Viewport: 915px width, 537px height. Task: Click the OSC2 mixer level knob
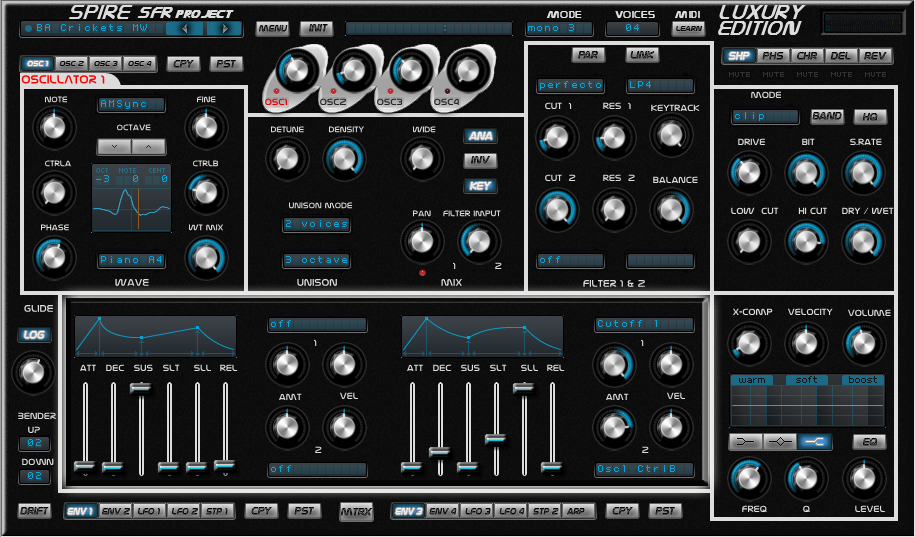coord(352,71)
